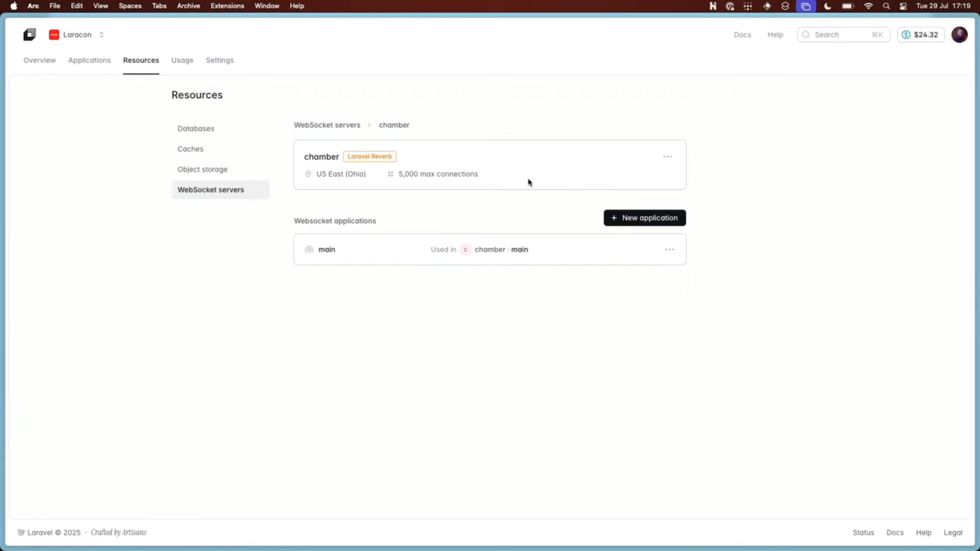Open the $24.32 billing balance button
This screenshot has height=551, width=980.
(x=921, y=35)
